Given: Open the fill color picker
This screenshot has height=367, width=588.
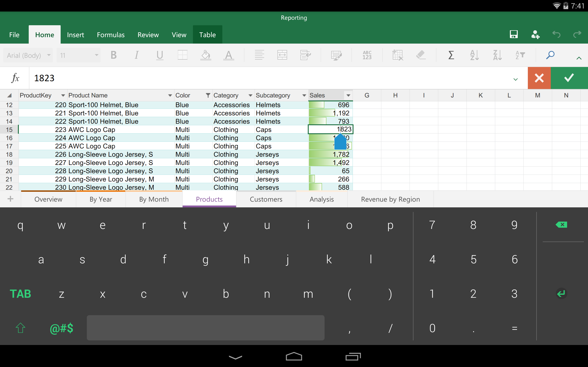Looking at the screenshot, I should coord(205,55).
